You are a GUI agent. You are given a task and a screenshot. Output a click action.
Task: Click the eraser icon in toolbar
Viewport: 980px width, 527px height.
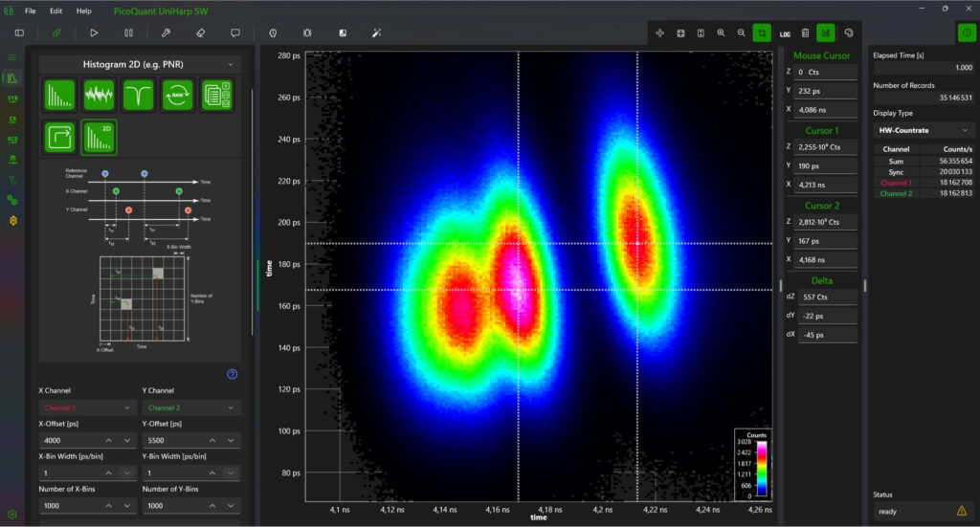click(x=200, y=33)
